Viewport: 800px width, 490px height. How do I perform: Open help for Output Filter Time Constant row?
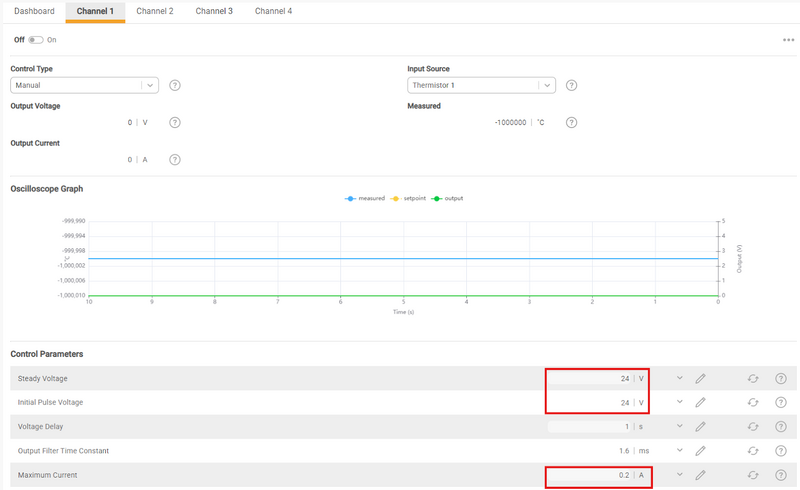click(x=781, y=451)
